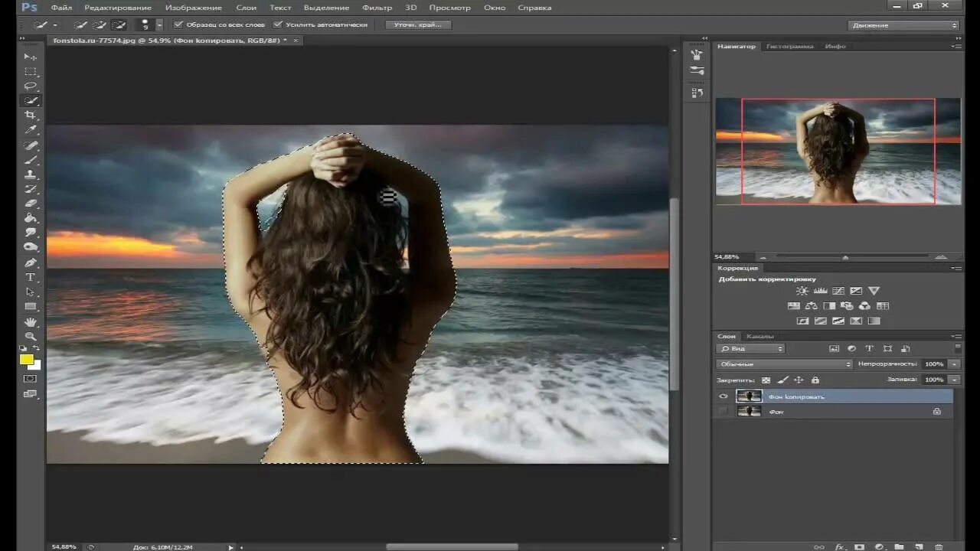Filter layers by type (T icon)
The image size is (980, 551).
click(870, 349)
